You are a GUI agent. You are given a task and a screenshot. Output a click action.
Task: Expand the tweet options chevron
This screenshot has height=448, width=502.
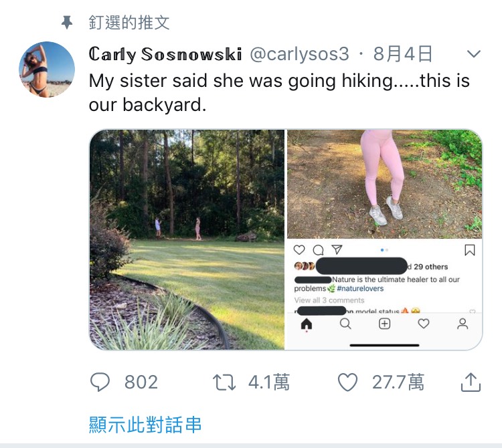473,54
